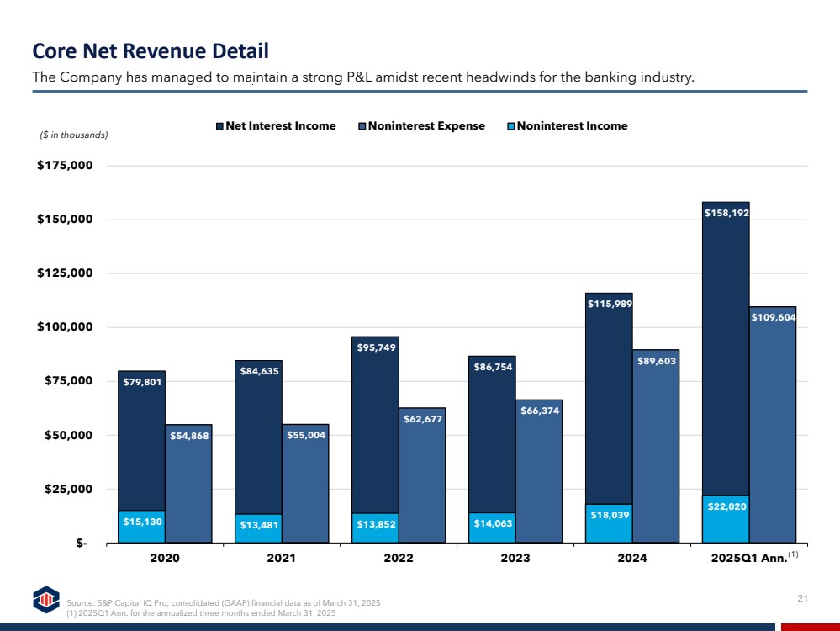The height and width of the screenshot is (631, 840).
Task: Click the S&P Capital IQ Pro source line
Action: [224, 603]
